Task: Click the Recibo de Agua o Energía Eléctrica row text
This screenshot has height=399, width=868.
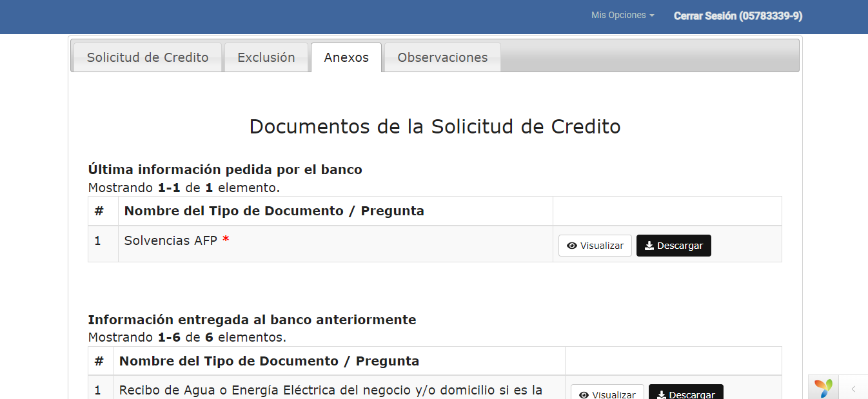Action: pyautogui.click(x=330, y=390)
